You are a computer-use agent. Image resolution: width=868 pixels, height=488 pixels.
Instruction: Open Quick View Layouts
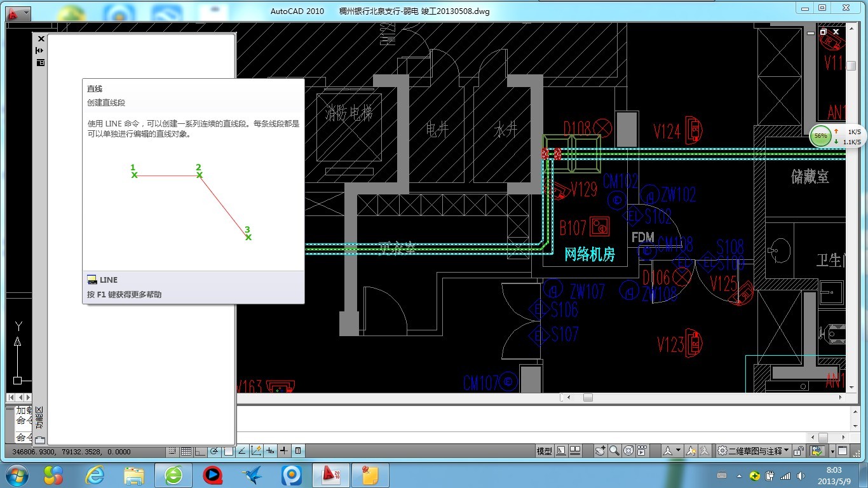(x=561, y=451)
